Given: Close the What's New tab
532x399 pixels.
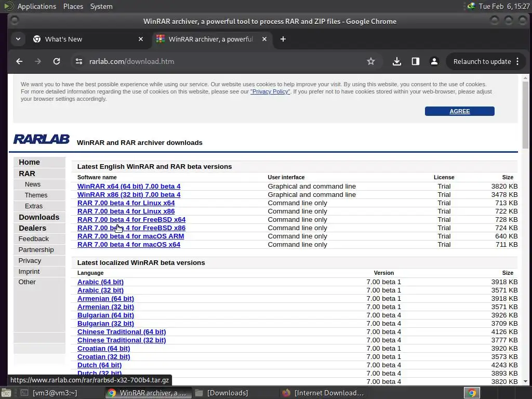Looking at the screenshot, I should [141, 39].
